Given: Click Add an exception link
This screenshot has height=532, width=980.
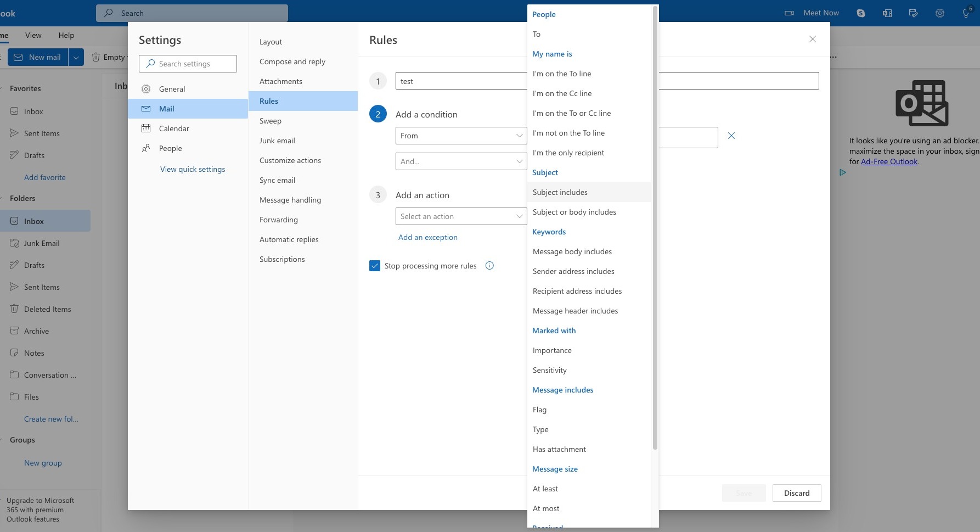Looking at the screenshot, I should coord(427,237).
